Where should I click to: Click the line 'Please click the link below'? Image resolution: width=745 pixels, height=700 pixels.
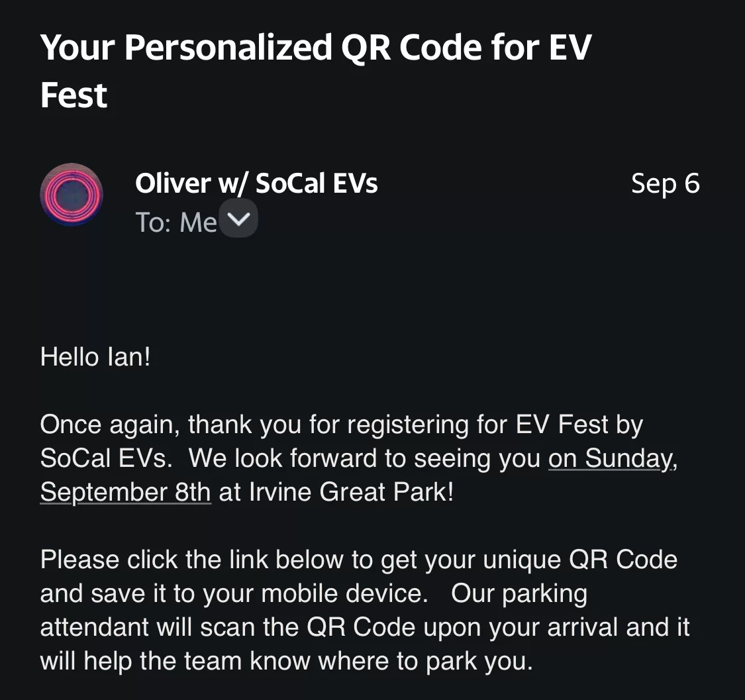(359, 560)
